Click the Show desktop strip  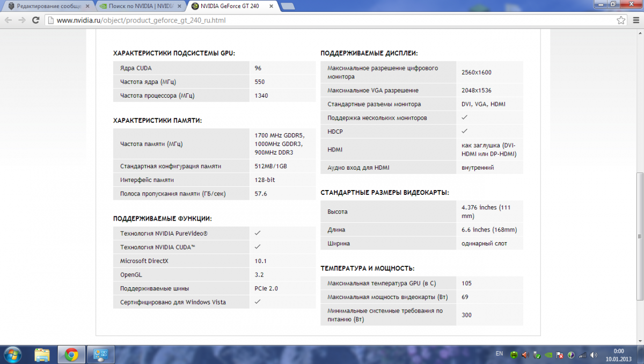(640, 354)
